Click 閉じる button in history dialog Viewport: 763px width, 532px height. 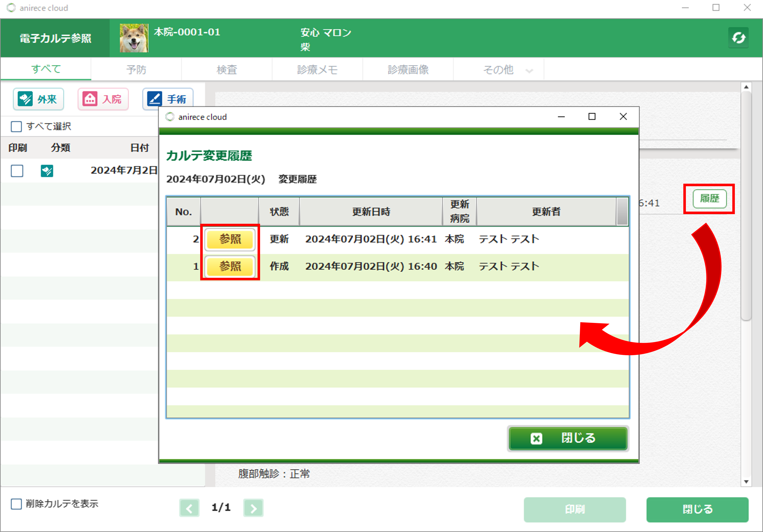pos(568,438)
